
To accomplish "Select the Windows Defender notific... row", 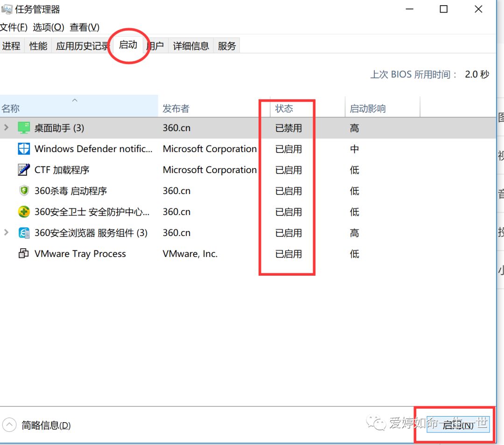I will pyautogui.click(x=248, y=149).
